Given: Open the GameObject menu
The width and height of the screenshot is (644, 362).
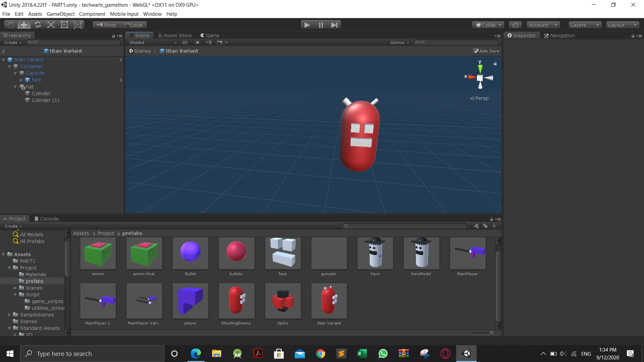Looking at the screenshot, I should coord(60,14).
